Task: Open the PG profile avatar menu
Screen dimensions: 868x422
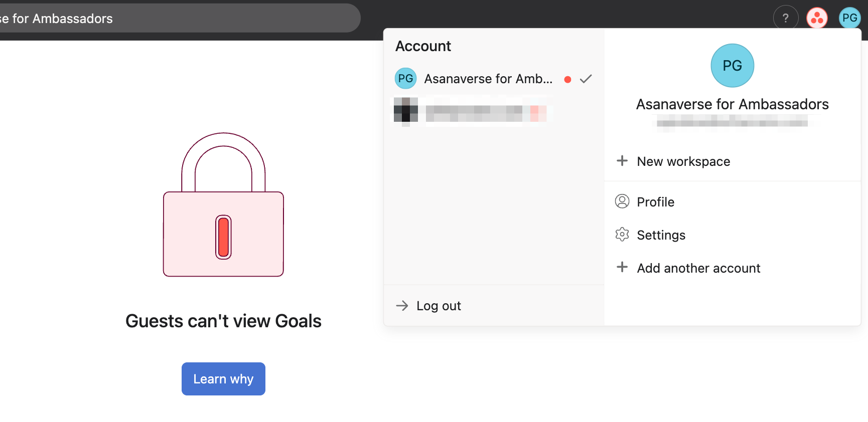Action: [x=849, y=18]
